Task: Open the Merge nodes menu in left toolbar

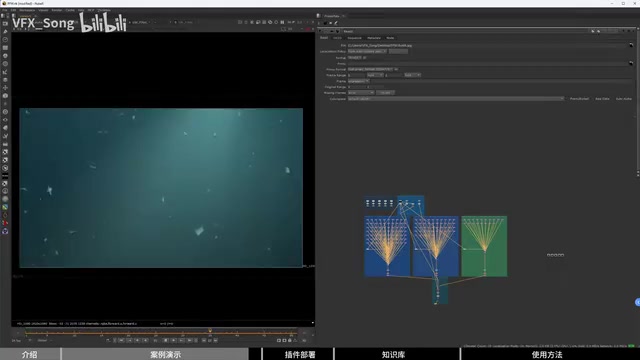Action: coord(5,80)
